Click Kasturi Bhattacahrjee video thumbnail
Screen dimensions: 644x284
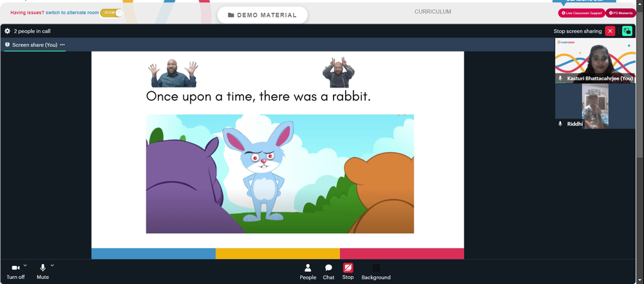pos(595,61)
